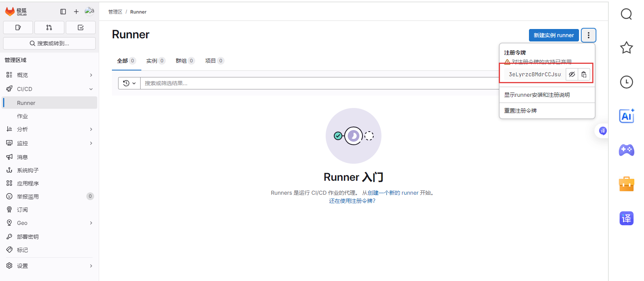Select the 全部 tab
The width and height of the screenshot is (644, 281).
click(x=126, y=61)
